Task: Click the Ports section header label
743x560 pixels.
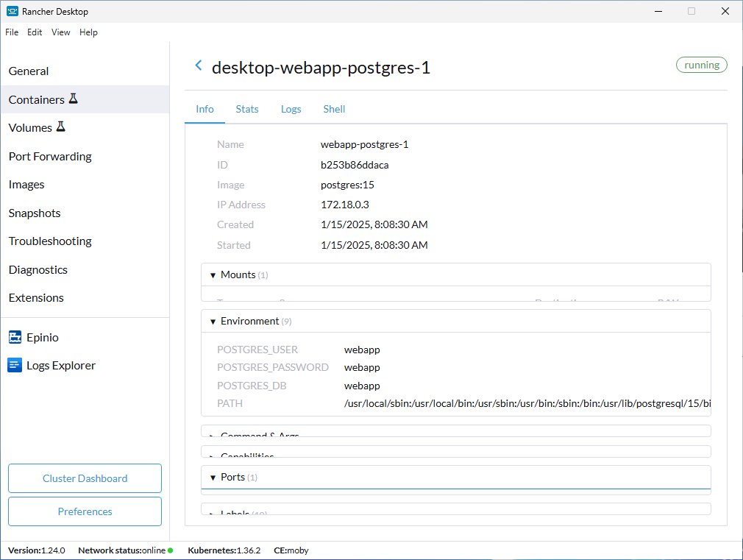Action: (232, 478)
